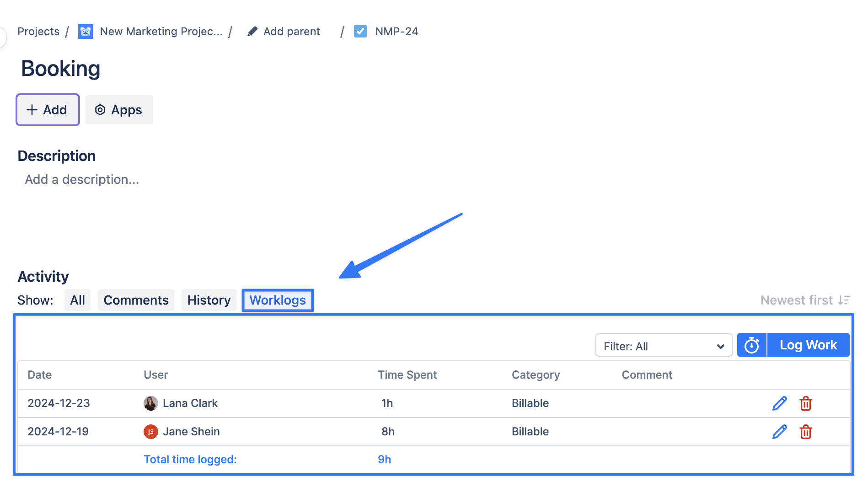
Task: Click the New Marketing Project avatar icon
Action: (x=86, y=32)
